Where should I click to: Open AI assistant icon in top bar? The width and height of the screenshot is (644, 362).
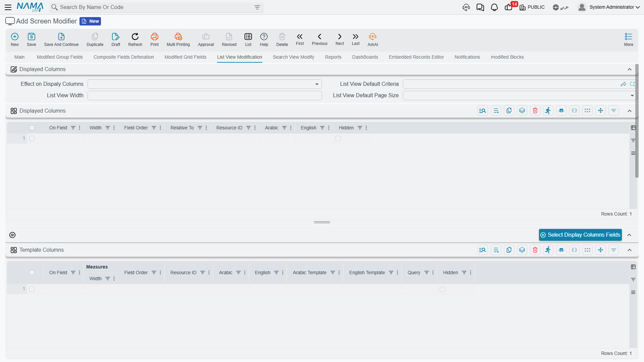466,7
